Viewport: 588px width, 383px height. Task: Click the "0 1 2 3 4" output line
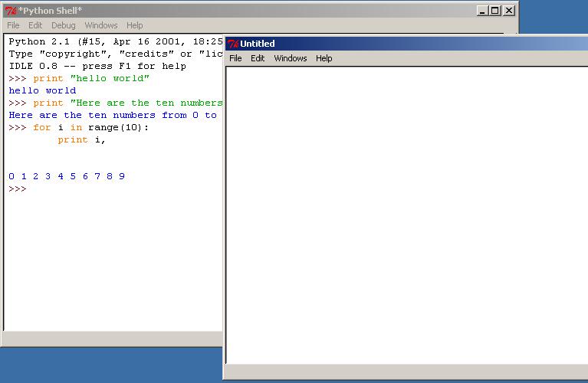67,176
